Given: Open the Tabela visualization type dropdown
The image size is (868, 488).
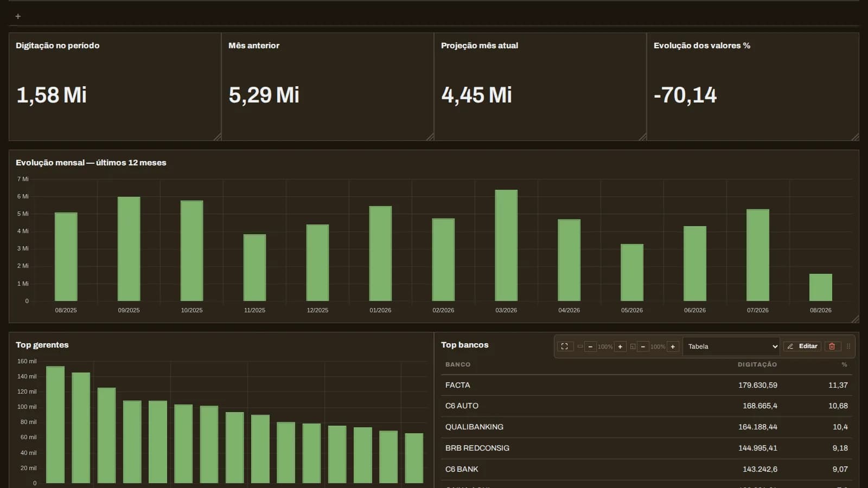Looking at the screenshot, I should [x=731, y=346].
